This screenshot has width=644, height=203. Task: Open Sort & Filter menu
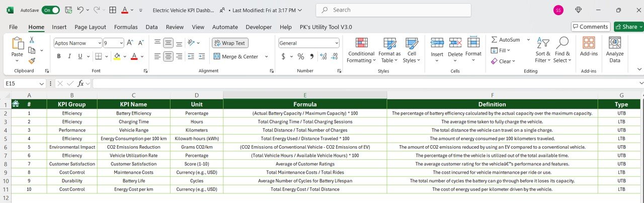point(543,50)
